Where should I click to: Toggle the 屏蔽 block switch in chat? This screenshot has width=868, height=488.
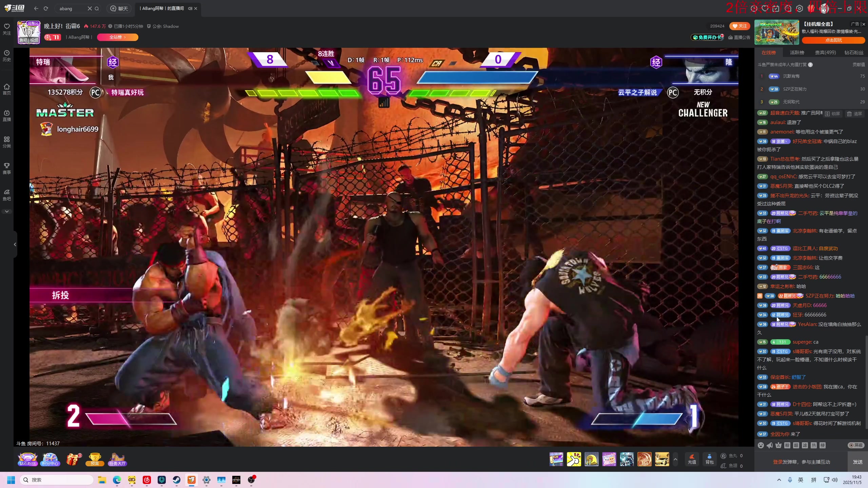855,445
